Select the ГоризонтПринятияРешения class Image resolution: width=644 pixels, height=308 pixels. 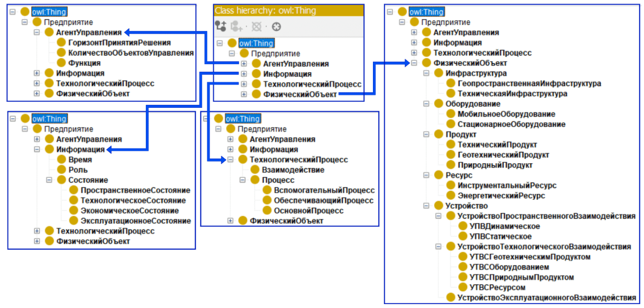[120, 43]
